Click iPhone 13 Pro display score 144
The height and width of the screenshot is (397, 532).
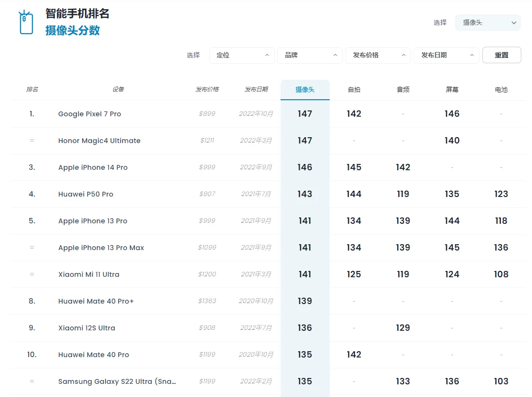point(452,221)
